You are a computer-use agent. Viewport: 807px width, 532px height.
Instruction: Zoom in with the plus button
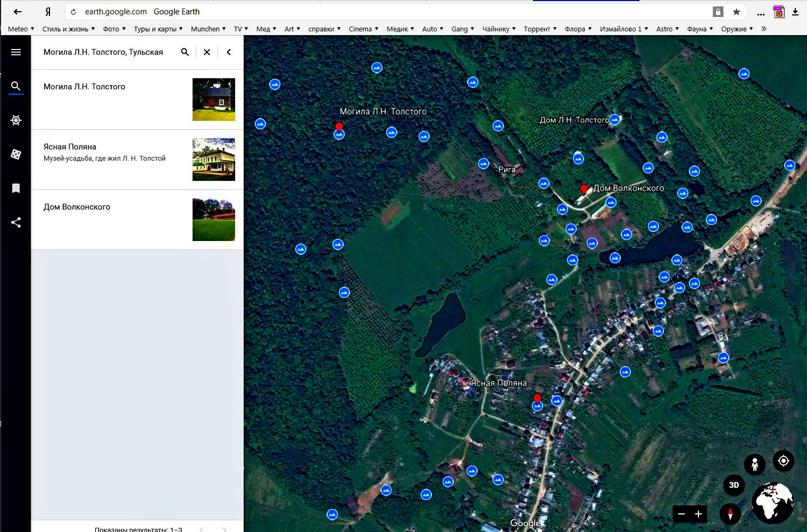698,514
